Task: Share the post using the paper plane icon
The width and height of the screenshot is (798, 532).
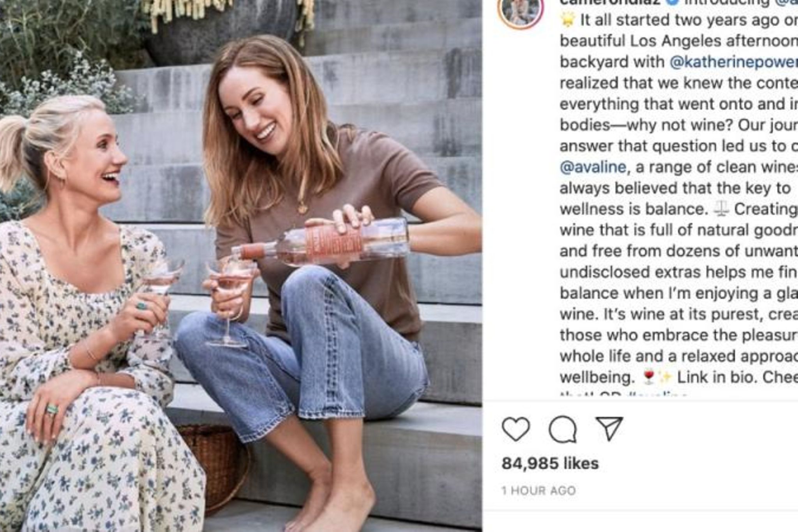Action: click(609, 429)
